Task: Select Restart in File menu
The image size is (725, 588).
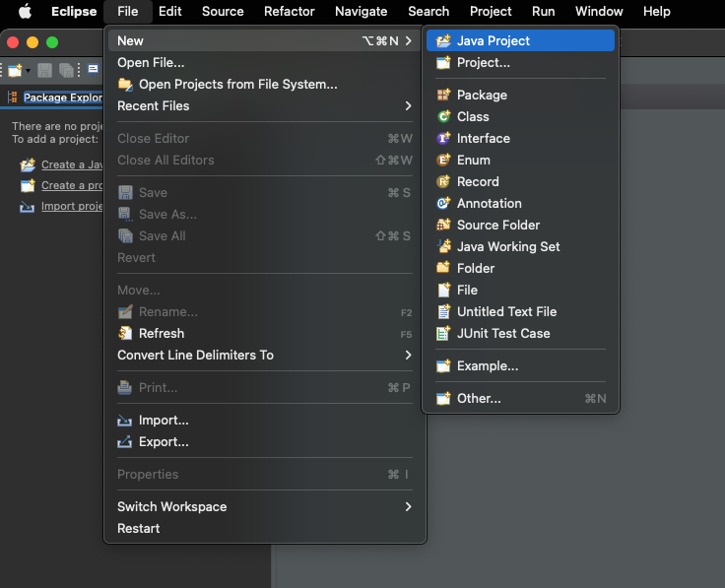Action: [x=265, y=528]
